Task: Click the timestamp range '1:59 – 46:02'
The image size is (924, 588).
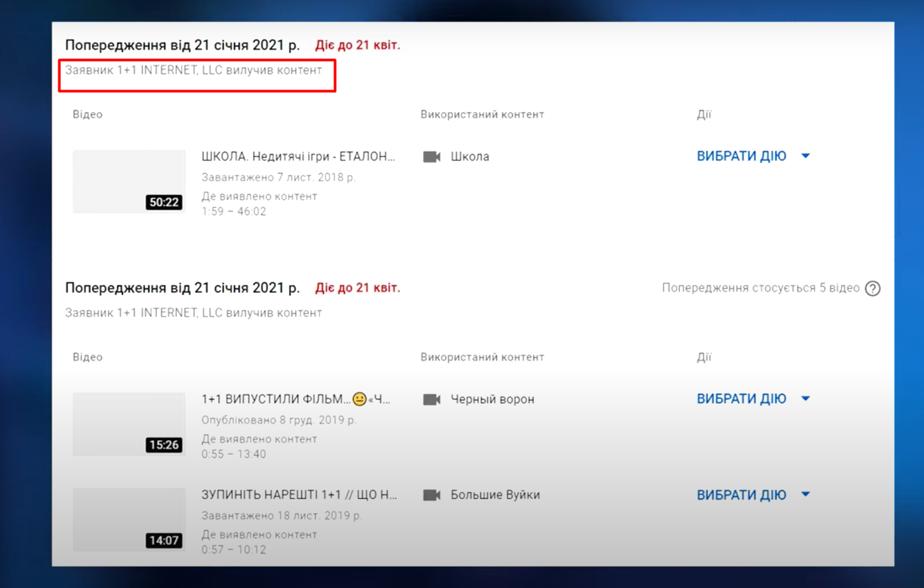Action: (x=234, y=211)
